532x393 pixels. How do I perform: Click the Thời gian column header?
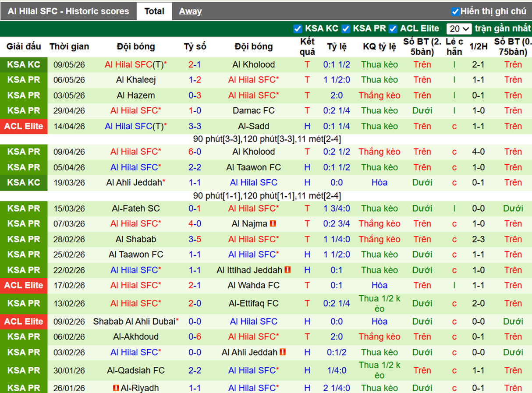(x=69, y=46)
